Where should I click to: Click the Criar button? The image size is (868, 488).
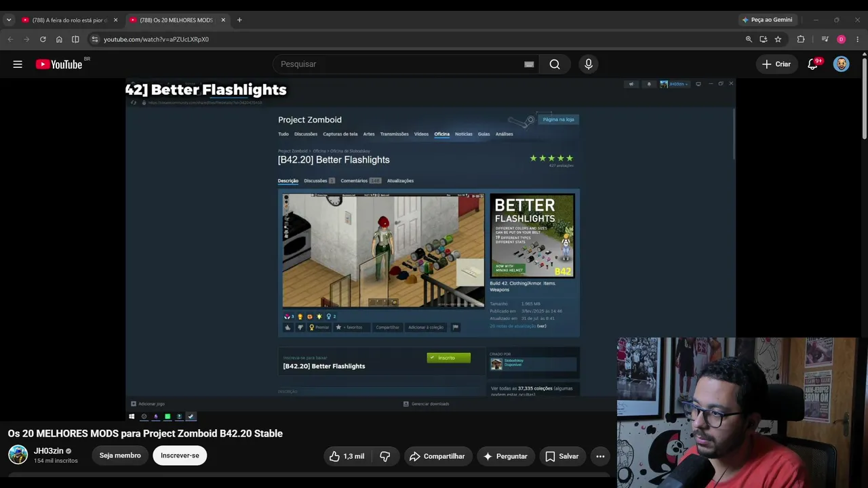click(x=776, y=64)
